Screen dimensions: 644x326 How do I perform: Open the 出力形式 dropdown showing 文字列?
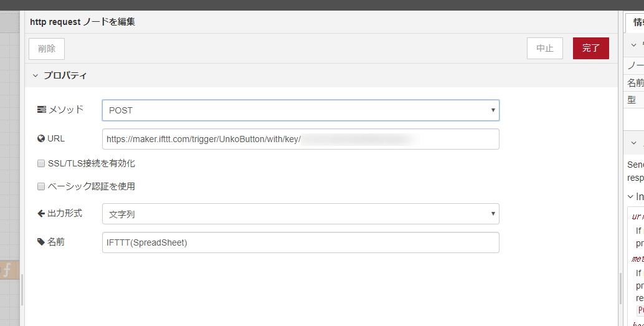click(300, 214)
